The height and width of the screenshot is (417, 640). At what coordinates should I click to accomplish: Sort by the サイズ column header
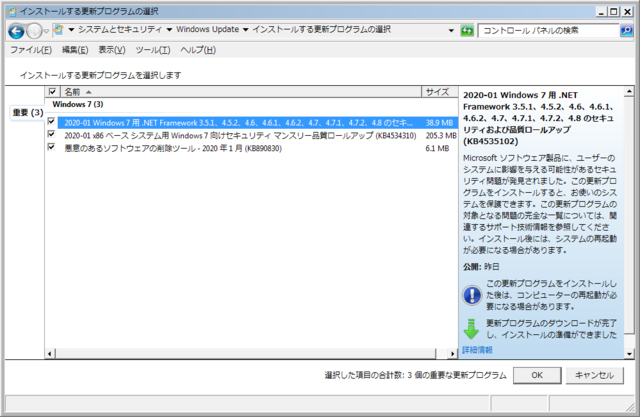click(439, 92)
